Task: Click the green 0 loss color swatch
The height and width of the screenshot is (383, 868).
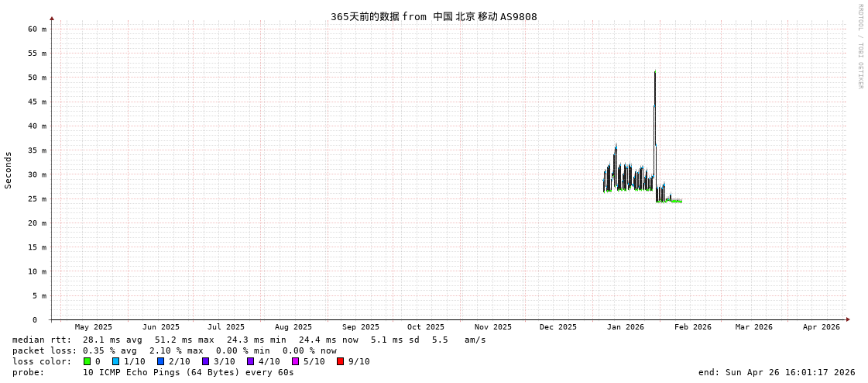Action: pos(87,361)
